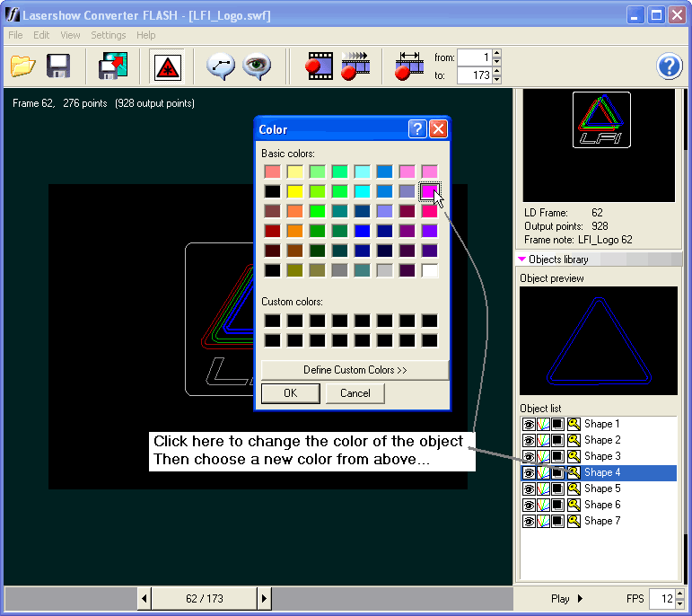The width and height of the screenshot is (692, 616).
Task: Open a file with the folder icon
Action: [x=22, y=66]
